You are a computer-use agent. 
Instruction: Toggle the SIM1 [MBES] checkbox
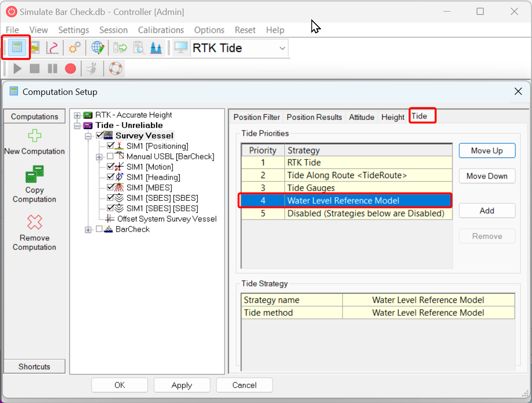tap(111, 188)
